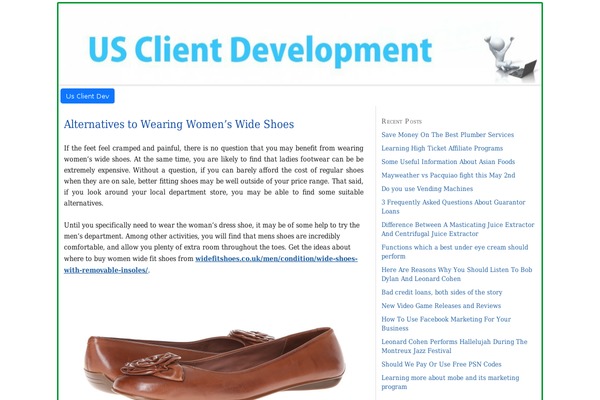
Task: Click the US Client Development banner title
Action: click(260, 51)
